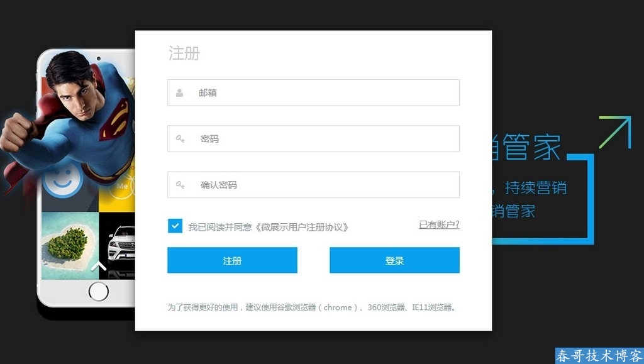The image size is (644, 364).
Task: Click the 注册 heading of the form
Action: (x=184, y=53)
